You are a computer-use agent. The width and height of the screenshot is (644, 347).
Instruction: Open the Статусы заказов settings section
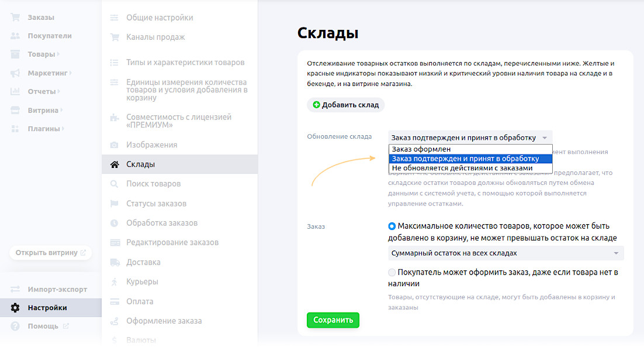coord(156,204)
